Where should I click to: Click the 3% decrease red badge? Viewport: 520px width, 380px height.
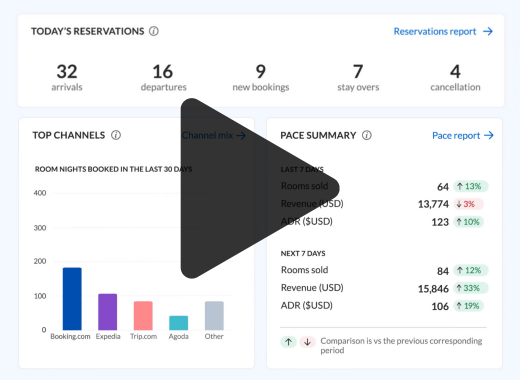click(x=468, y=204)
